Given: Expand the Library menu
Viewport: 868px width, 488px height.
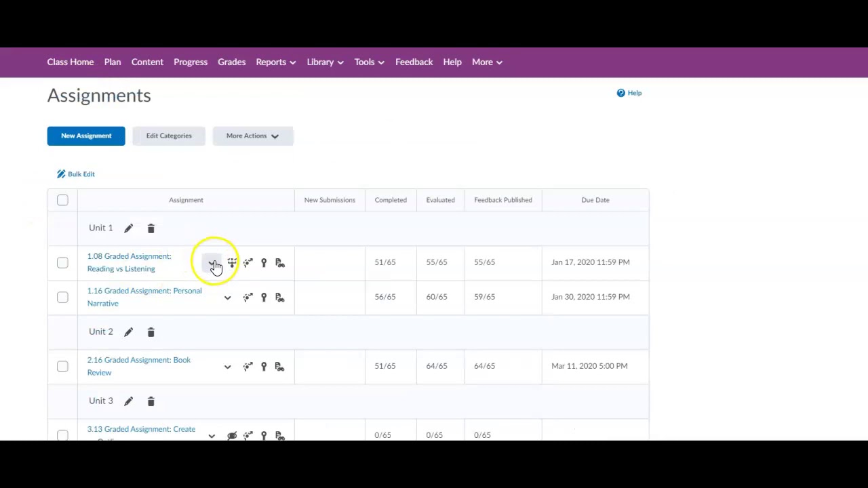Looking at the screenshot, I should (325, 62).
